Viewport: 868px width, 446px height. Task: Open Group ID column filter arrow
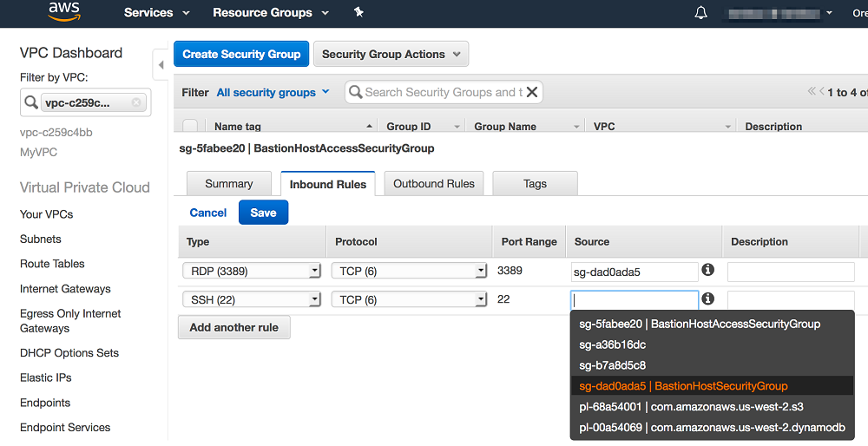click(x=457, y=127)
